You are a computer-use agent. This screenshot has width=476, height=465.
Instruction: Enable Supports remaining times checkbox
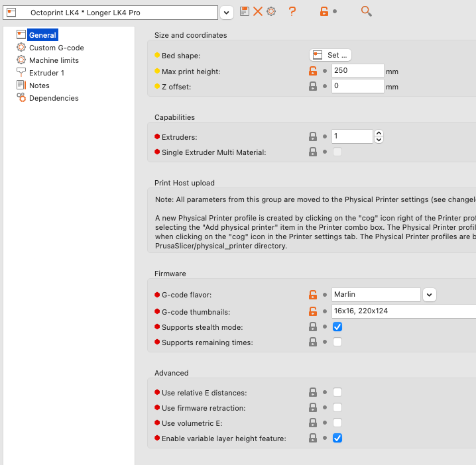coord(337,342)
